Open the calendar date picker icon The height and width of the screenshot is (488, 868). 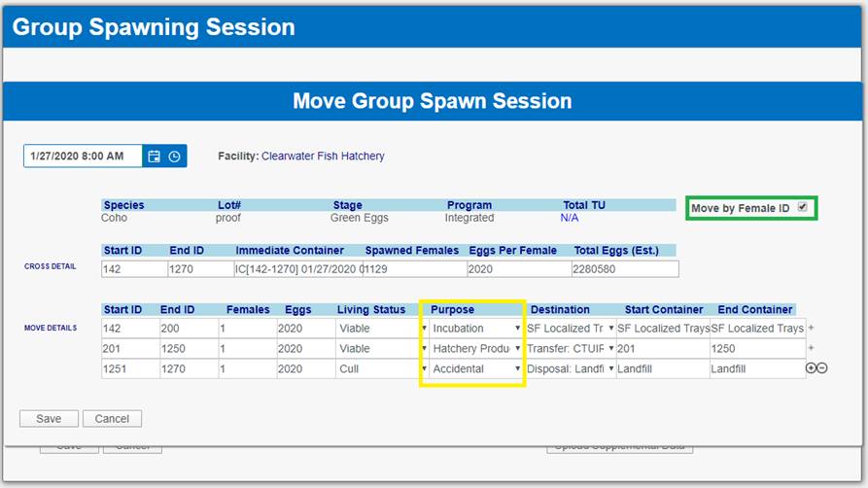(x=154, y=156)
